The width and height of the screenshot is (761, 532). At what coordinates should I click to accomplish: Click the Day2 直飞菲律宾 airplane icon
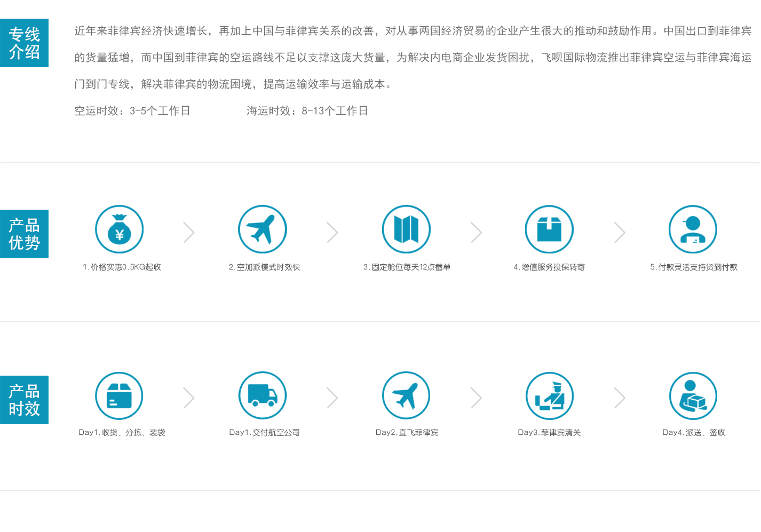coord(406,396)
